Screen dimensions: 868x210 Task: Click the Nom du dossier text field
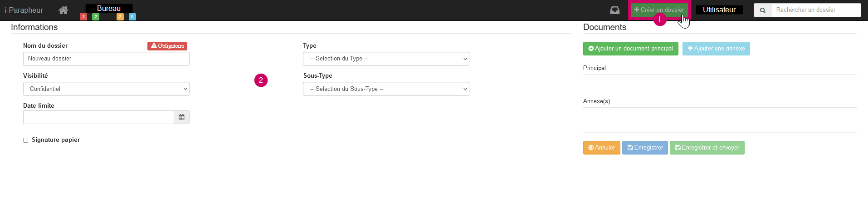[x=106, y=59]
